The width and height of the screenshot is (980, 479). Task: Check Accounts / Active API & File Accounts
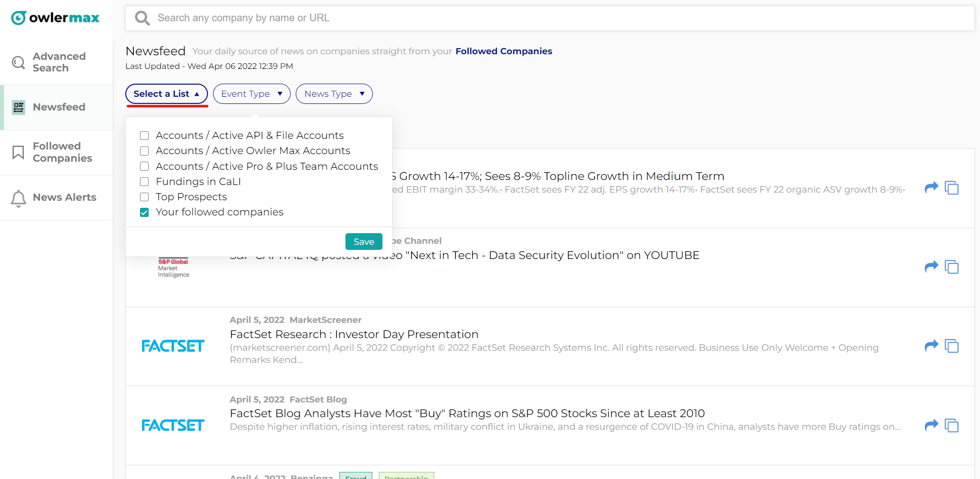[x=145, y=136]
